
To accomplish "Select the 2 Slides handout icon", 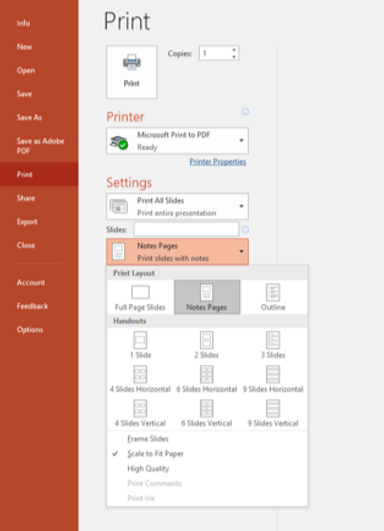I will point(207,340).
